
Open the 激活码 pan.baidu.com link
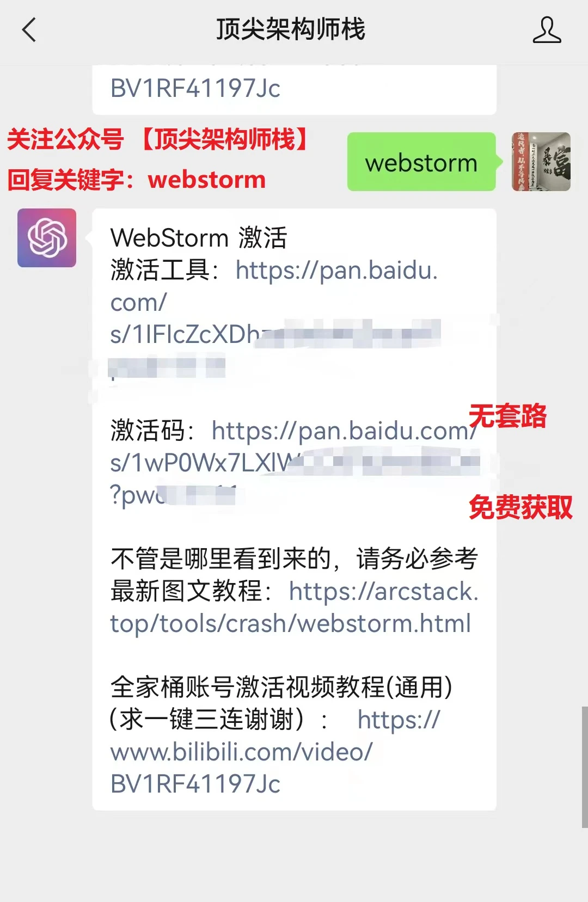click(x=295, y=462)
